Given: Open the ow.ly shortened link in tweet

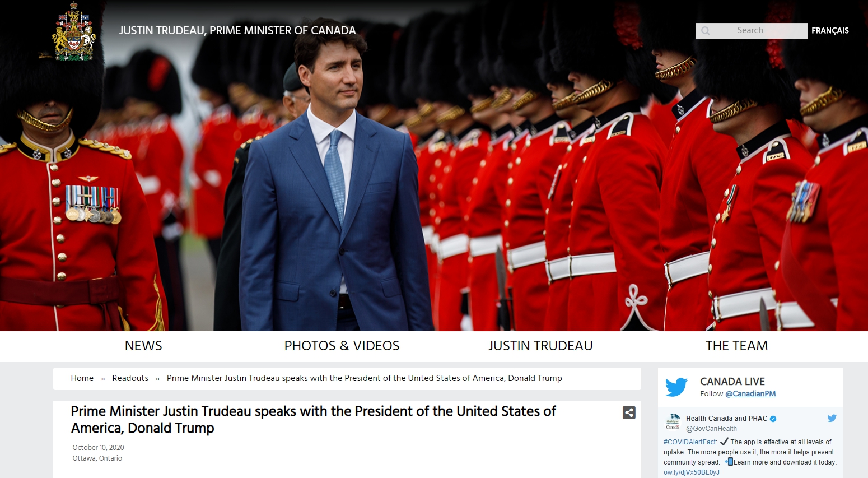Looking at the screenshot, I should (692, 472).
